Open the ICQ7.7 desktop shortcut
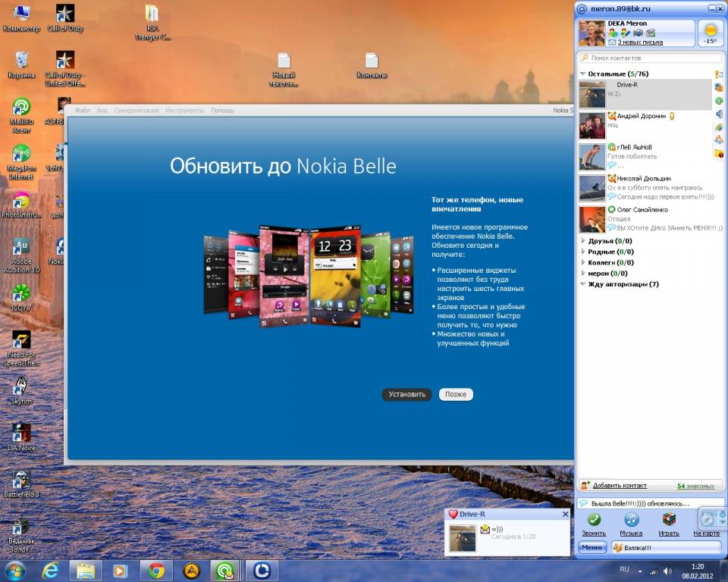The image size is (728, 582). [x=21, y=298]
